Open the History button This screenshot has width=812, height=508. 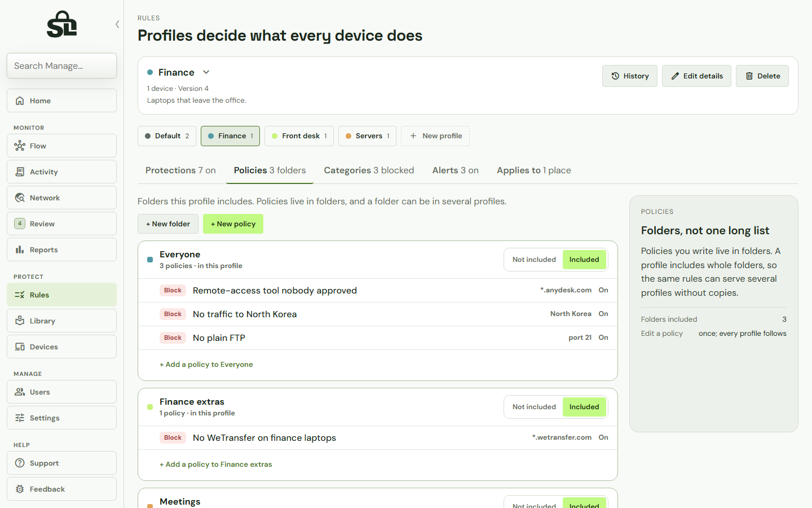click(x=630, y=76)
